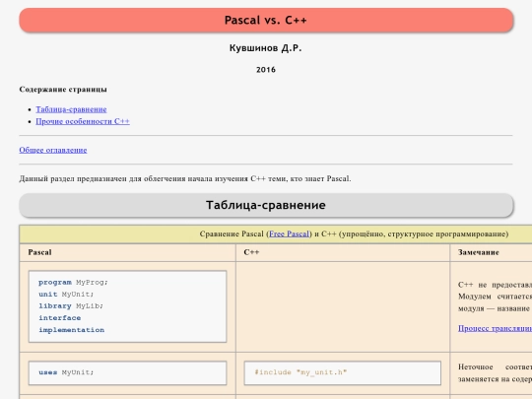Open the Free Pascal link in table caption
This screenshot has height=399, width=532.
tap(289, 233)
